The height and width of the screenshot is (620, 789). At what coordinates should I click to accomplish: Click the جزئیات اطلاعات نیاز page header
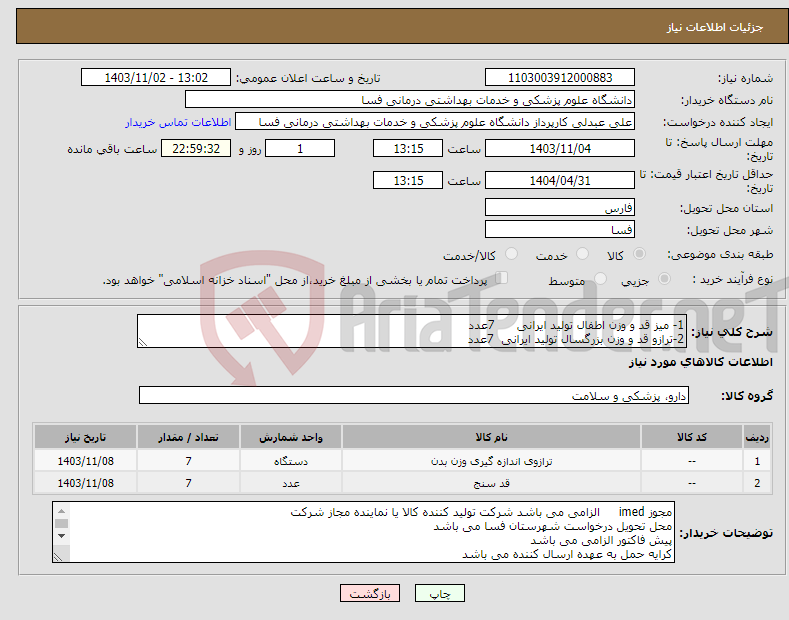715,27
